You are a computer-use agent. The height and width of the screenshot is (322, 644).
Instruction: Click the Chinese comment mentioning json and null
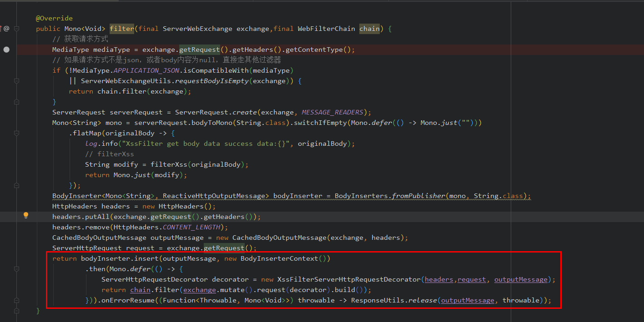[x=166, y=60]
